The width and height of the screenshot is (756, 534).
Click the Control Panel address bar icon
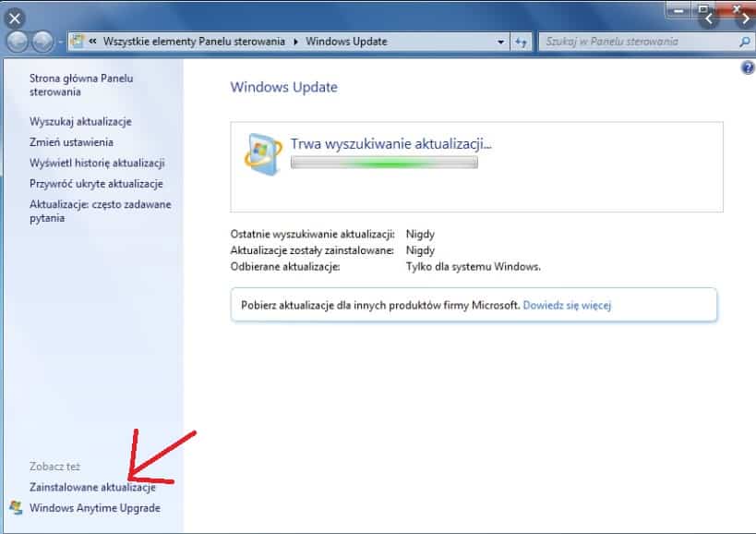pyautogui.click(x=78, y=42)
